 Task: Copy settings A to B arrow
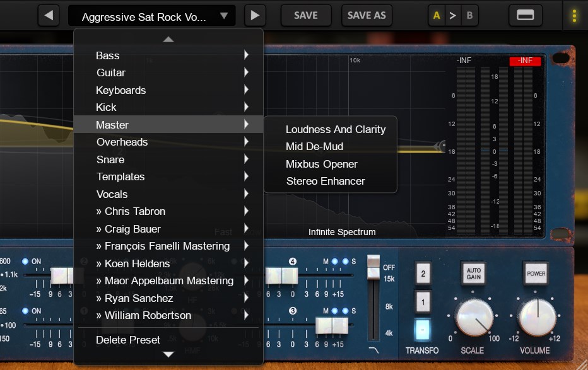(452, 16)
